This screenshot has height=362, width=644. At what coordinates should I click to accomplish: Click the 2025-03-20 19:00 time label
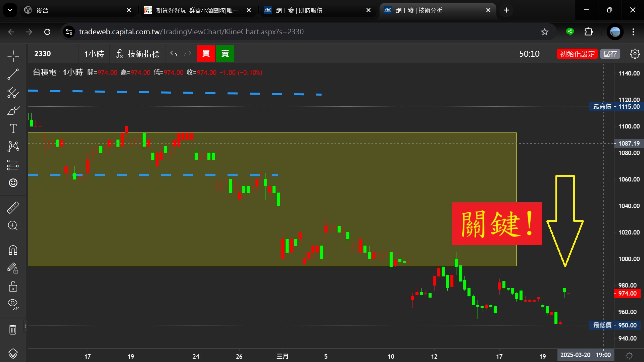586,355
